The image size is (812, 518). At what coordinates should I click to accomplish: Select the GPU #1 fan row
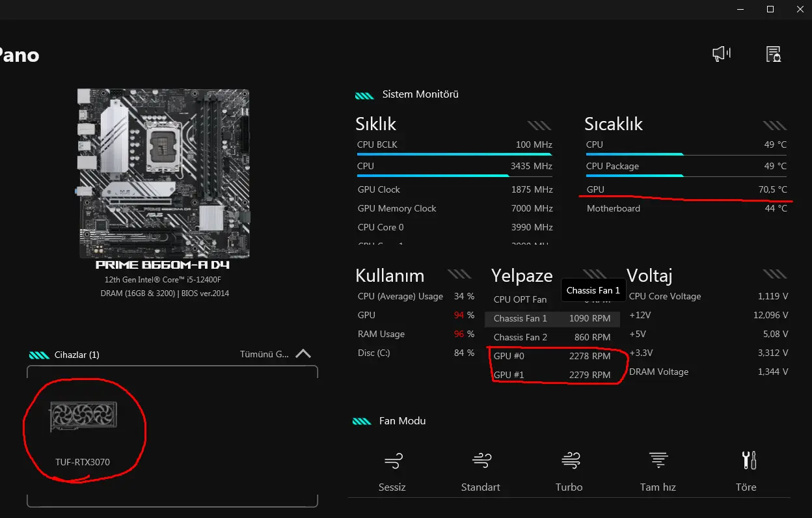(x=552, y=375)
